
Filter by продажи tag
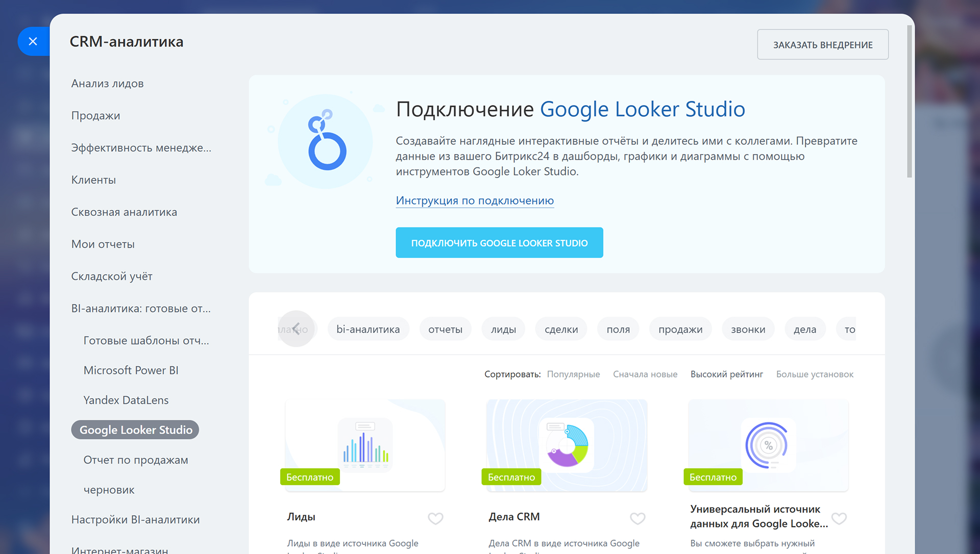coord(680,330)
